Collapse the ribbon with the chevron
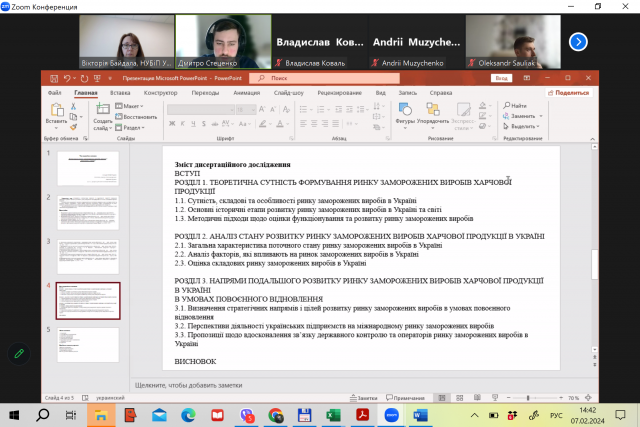Viewport: 640px width, 427px height. tap(593, 139)
